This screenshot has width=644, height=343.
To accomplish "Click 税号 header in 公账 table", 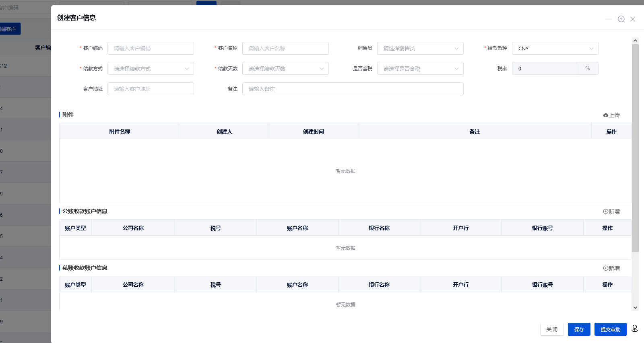I will [x=216, y=228].
